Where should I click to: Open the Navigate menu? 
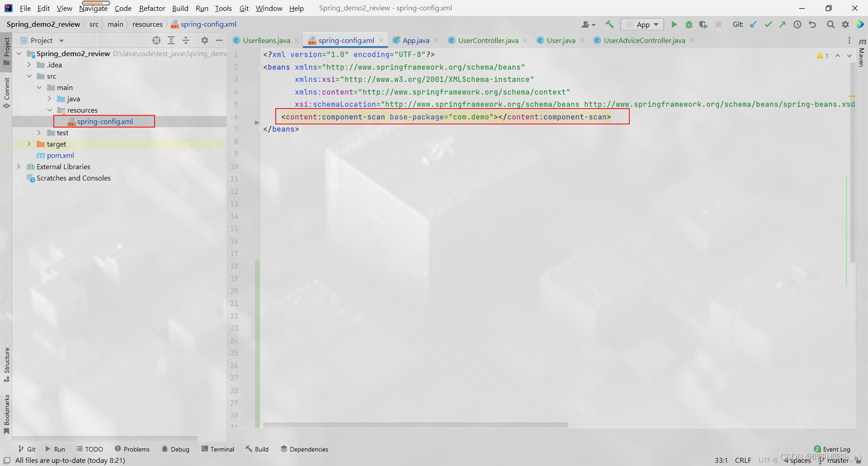point(94,8)
